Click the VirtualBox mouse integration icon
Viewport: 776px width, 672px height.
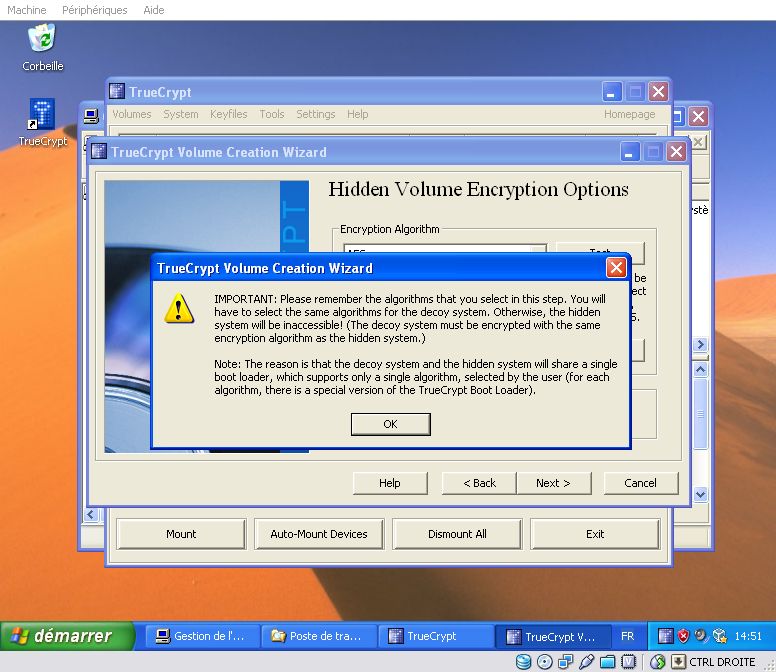coord(658,662)
